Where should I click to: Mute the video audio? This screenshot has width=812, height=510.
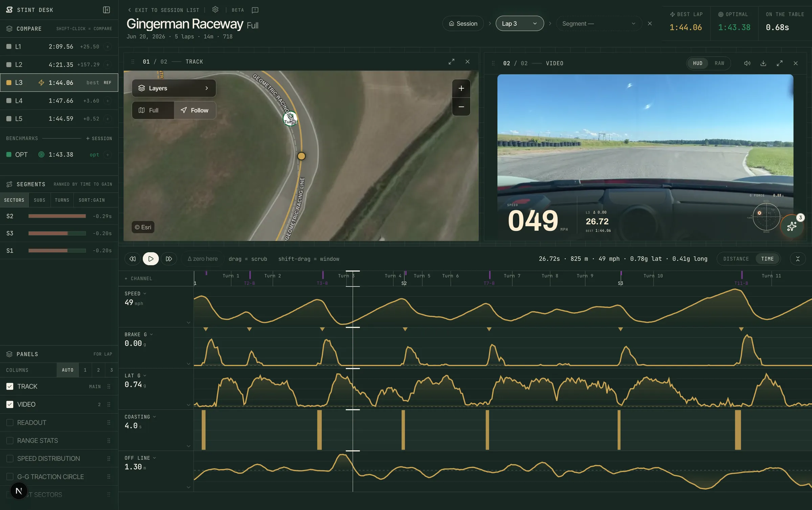pos(747,63)
